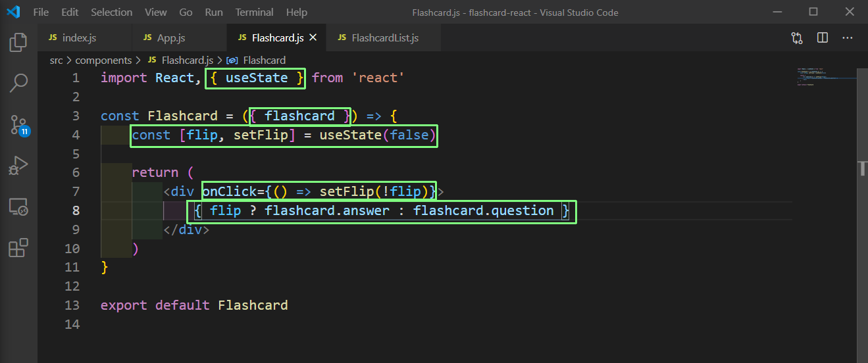The height and width of the screenshot is (363, 868).
Task: Click line number 3 in gutter
Action: (x=76, y=116)
